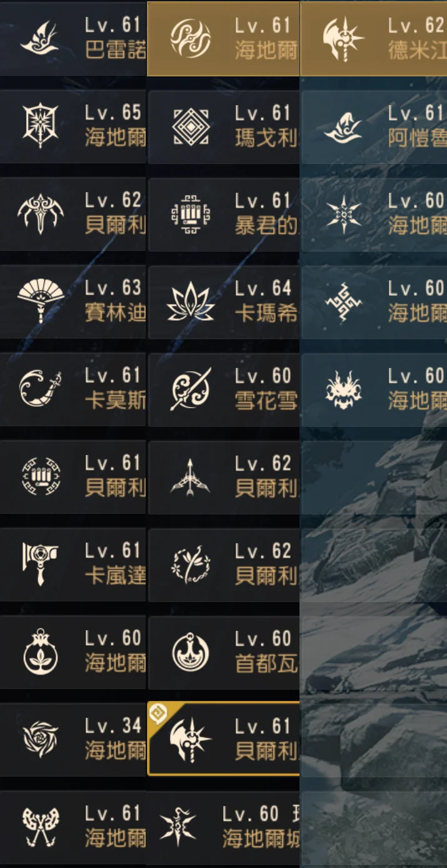The height and width of the screenshot is (868, 447).
Task: Click the gold corner badge on selected slot
Action: tap(158, 713)
